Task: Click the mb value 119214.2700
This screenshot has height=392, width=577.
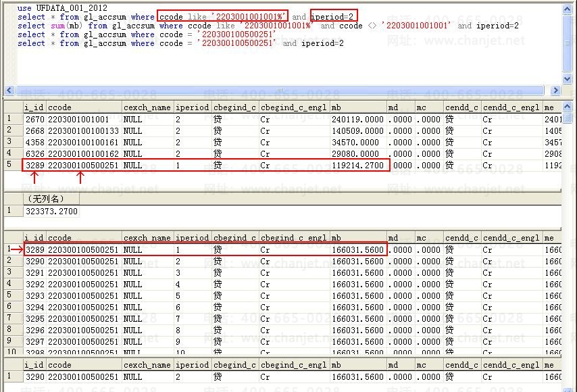Action: pyautogui.click(x=357, y=165)
